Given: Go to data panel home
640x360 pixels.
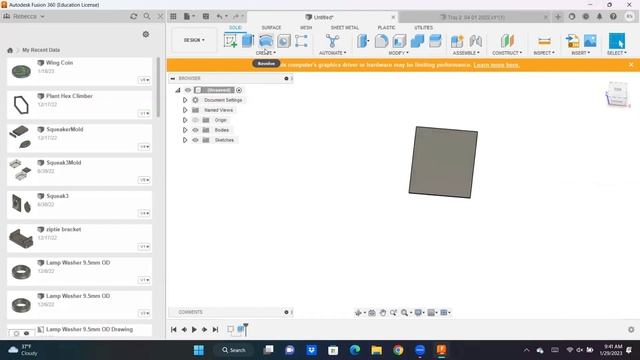Looking at the screenshot, I should click(x=10, y=50).
